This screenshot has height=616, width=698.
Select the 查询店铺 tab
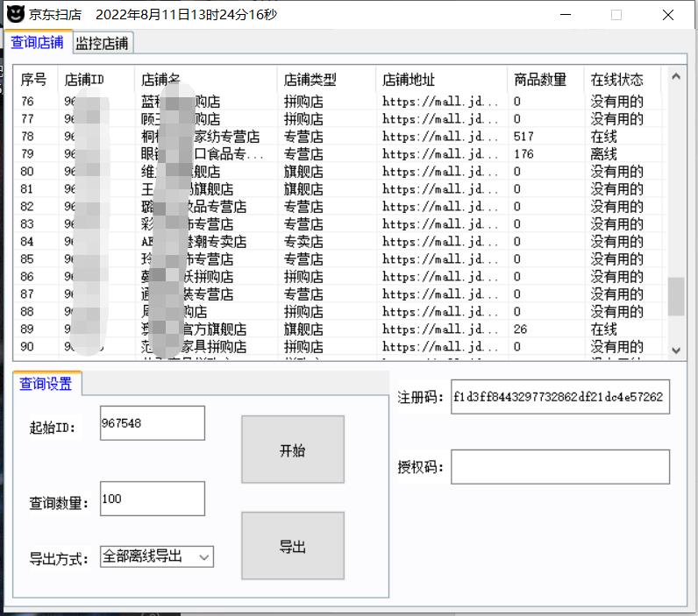(37, 42)
